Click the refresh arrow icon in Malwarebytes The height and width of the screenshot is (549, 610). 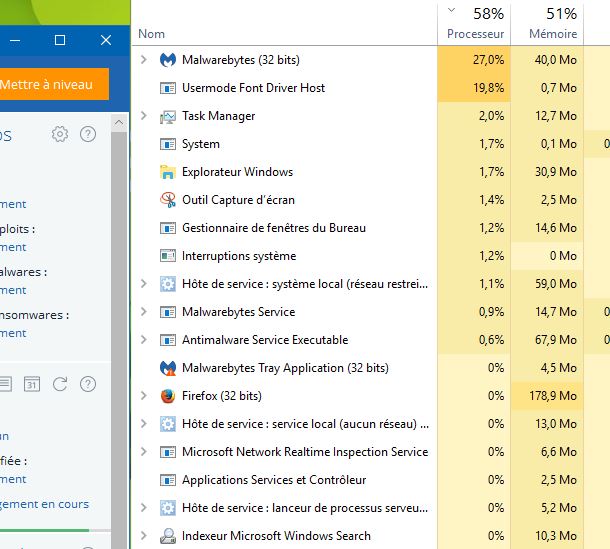(60, 384)
